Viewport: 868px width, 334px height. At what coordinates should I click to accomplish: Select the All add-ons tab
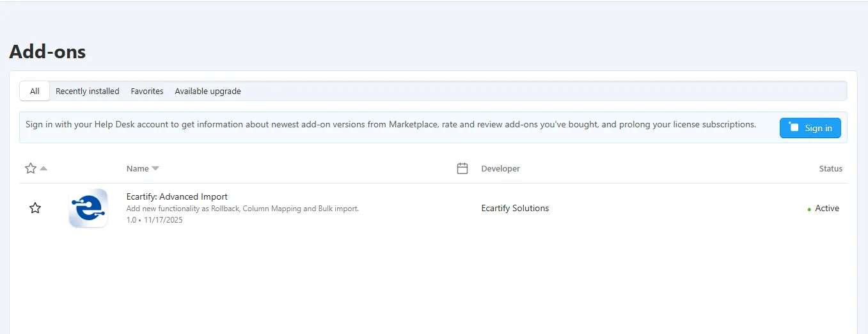35,91
